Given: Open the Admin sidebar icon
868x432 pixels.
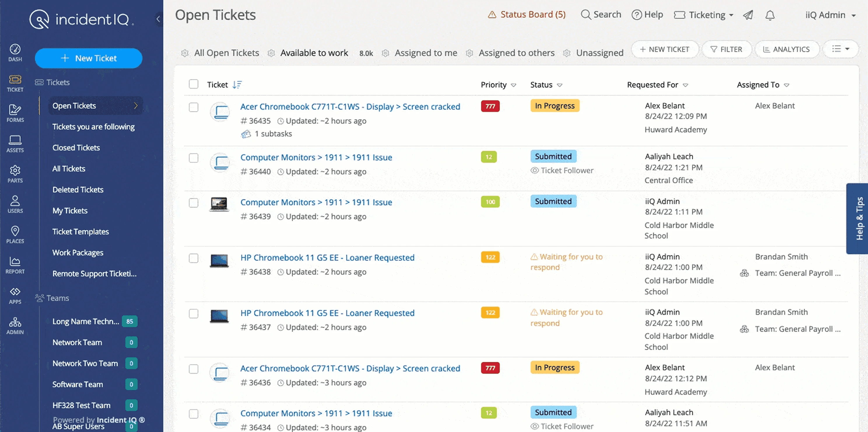Looking at the screenshot, I should tap(15, 326).
